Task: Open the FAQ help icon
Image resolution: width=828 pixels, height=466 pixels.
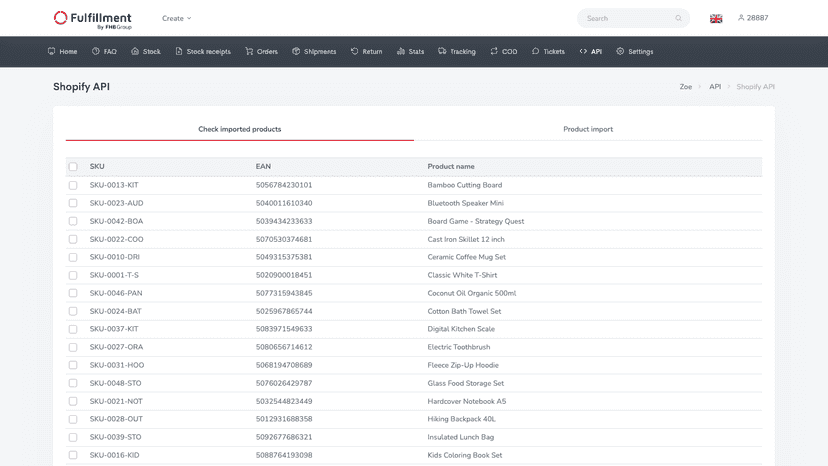Action: coord(96,51)
